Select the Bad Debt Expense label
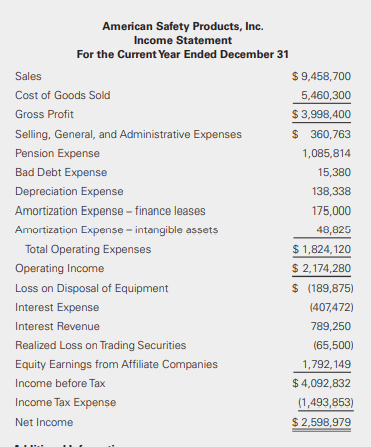Screen dimensions: 371x447 click(61, 172)
